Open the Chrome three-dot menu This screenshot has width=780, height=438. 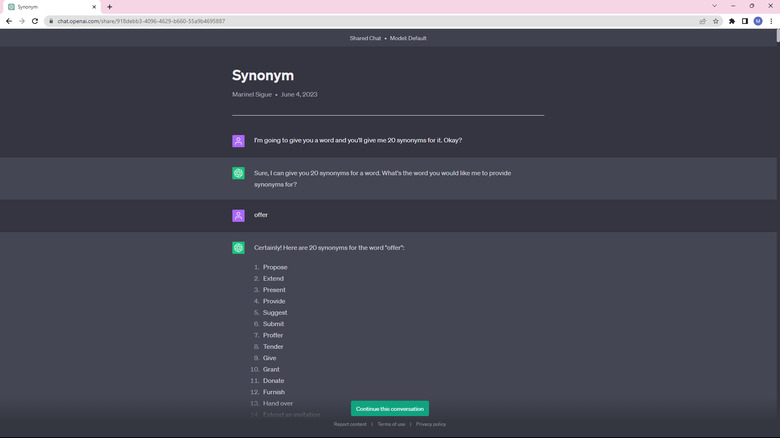tap(771, 21)
